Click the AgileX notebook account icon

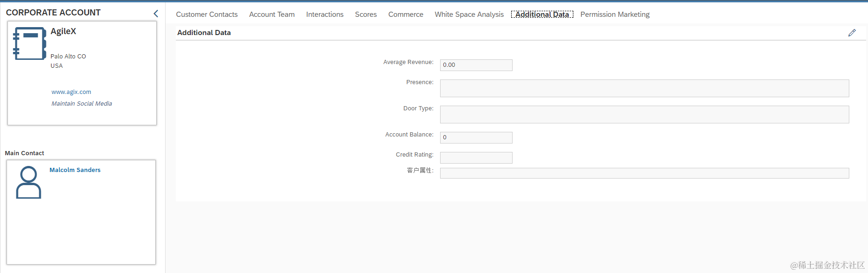coord(29,43)
